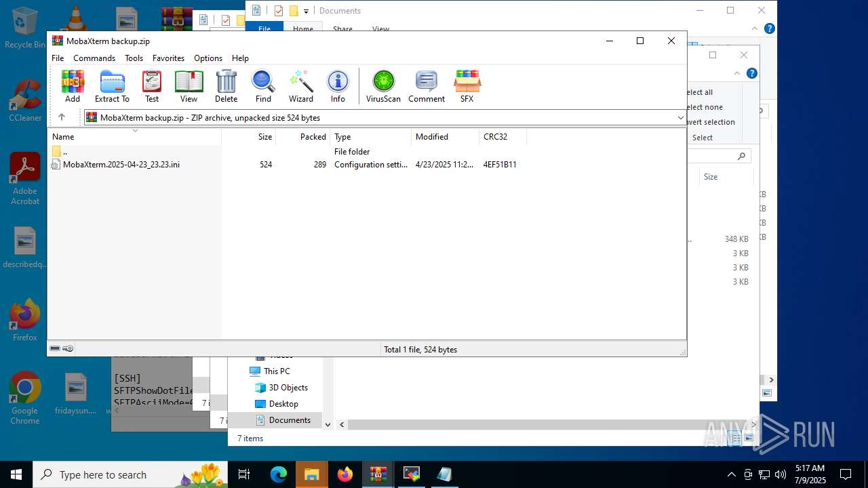Switch to large icons view in Explorer
The width and height of the screenshot is (868, 488).
(x=749, y=439)
